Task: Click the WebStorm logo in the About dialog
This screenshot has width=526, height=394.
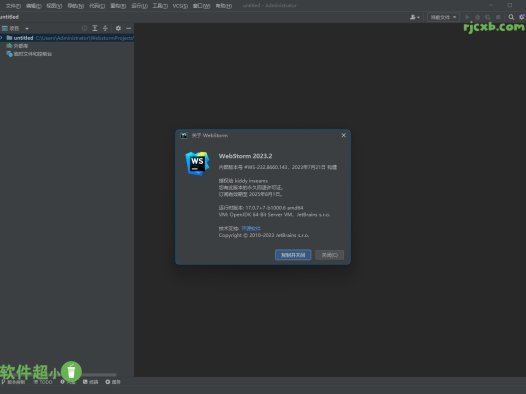Action: (197, 163)
